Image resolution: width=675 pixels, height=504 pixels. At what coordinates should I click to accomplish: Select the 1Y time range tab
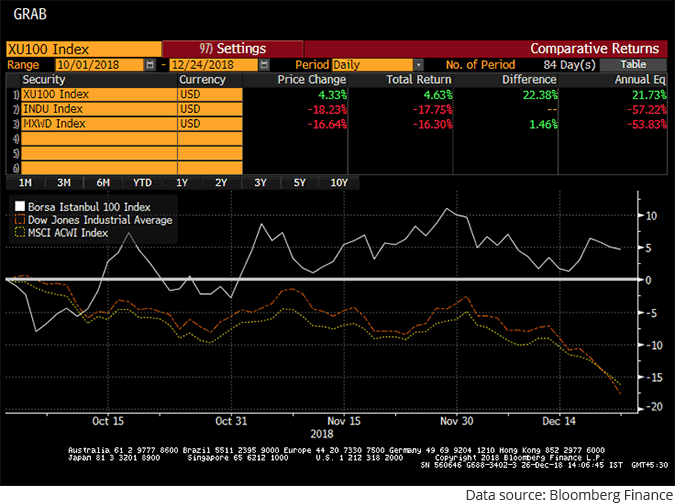point(182,183)
